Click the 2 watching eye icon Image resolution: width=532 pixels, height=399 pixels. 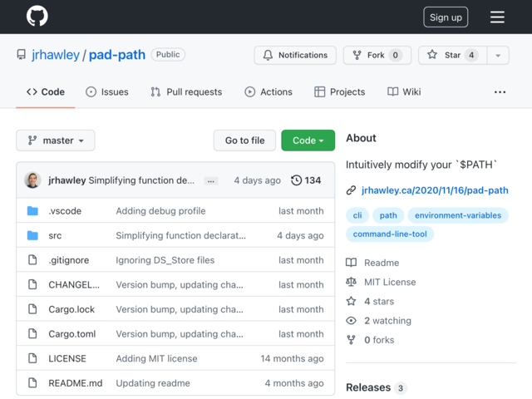coord(351,321)
